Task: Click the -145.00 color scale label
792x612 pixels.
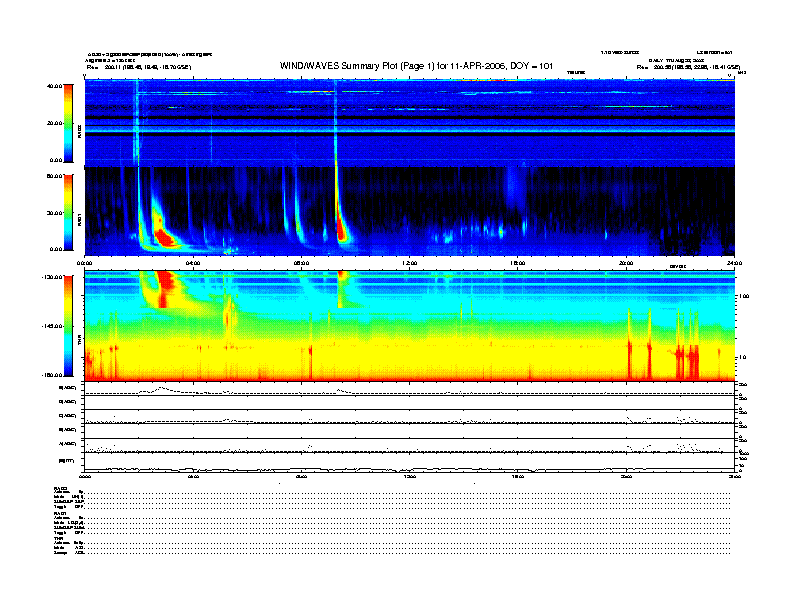Action: (52, 326)
